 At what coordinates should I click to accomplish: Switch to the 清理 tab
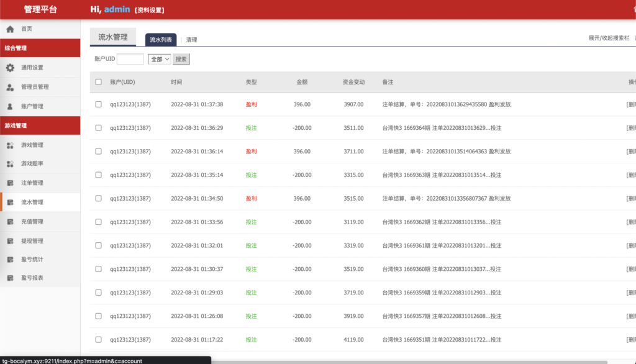192,40
